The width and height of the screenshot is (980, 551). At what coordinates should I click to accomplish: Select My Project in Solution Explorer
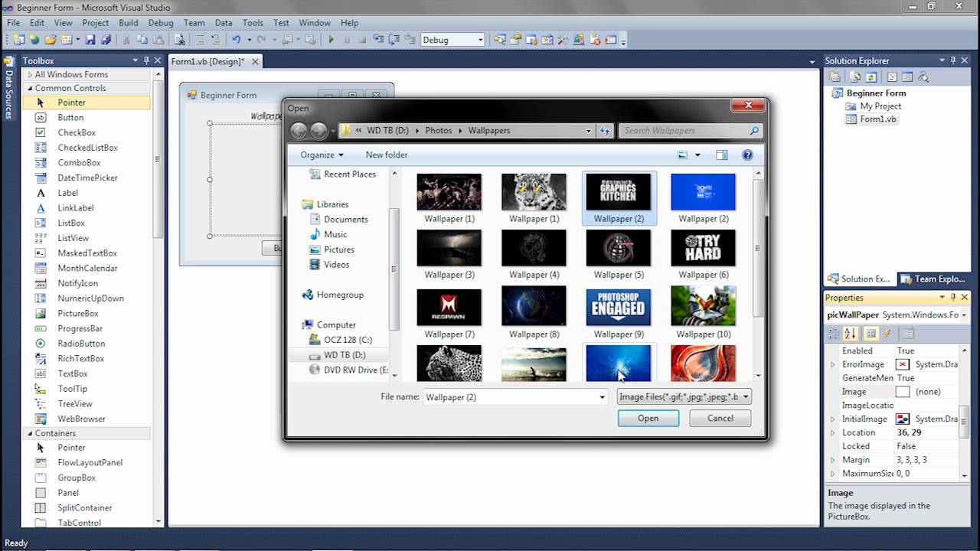click(880, 106)
